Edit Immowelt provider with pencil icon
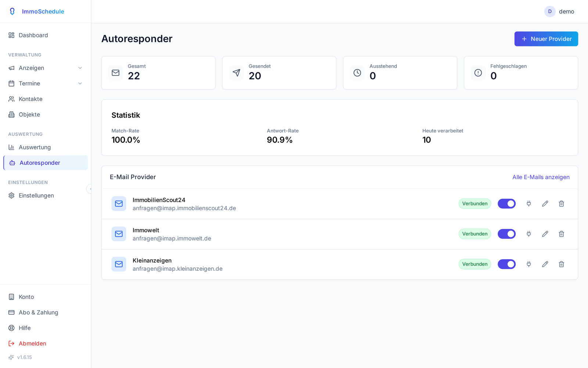 click(x=545, y=234)
